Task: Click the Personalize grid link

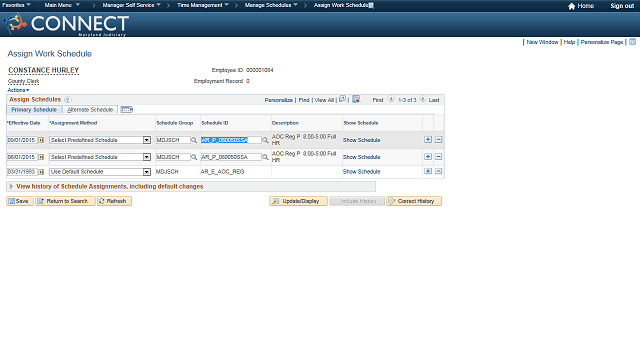Action: [279, 100]
